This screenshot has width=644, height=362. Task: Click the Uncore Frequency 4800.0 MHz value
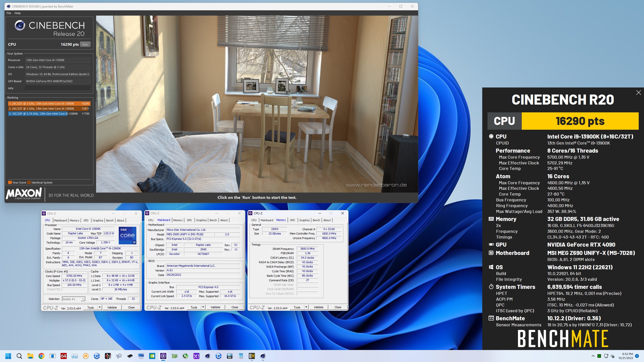coord(329,238)
